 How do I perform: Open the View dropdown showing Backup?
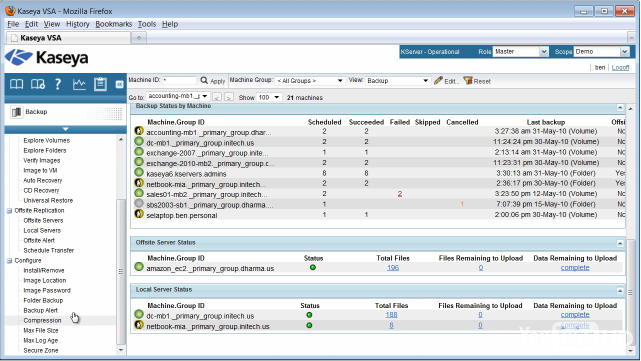[x=397, y=81]
